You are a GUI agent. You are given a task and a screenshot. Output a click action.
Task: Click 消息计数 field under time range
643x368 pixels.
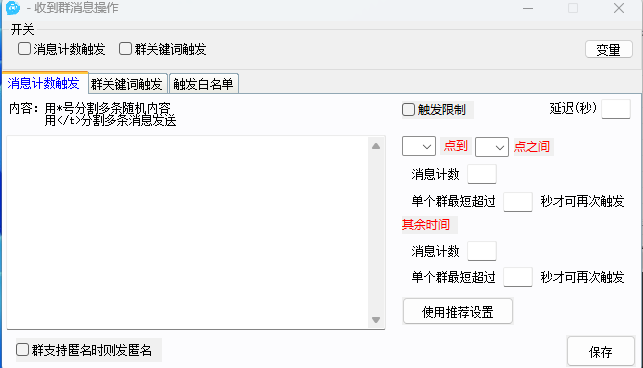click(x=482, y=174)
